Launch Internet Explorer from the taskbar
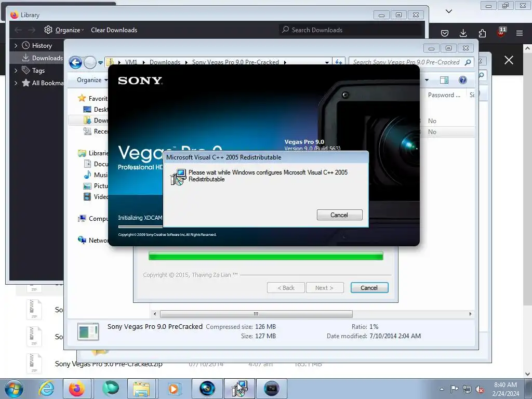 pyautogui.click(x=46, y=389)
